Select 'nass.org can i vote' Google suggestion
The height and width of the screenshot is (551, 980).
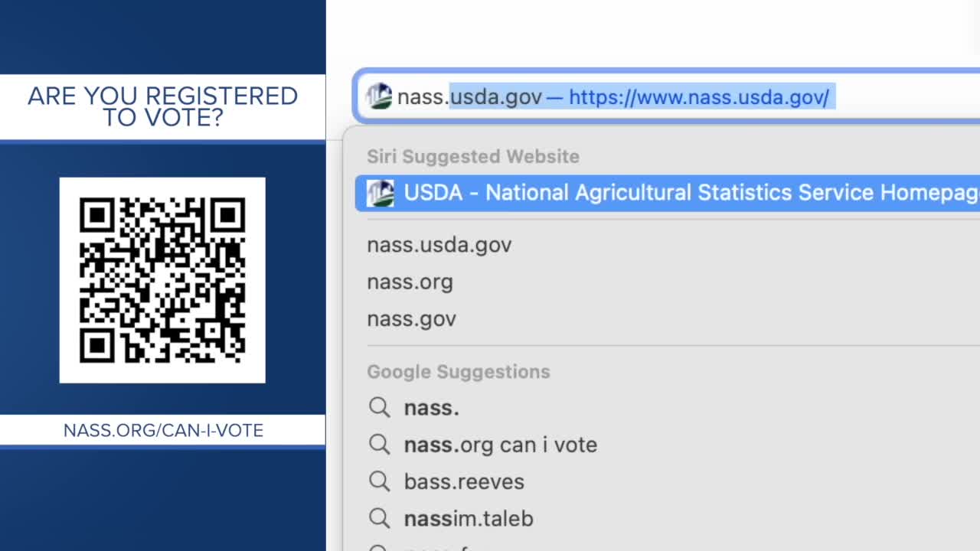[501, 445]
